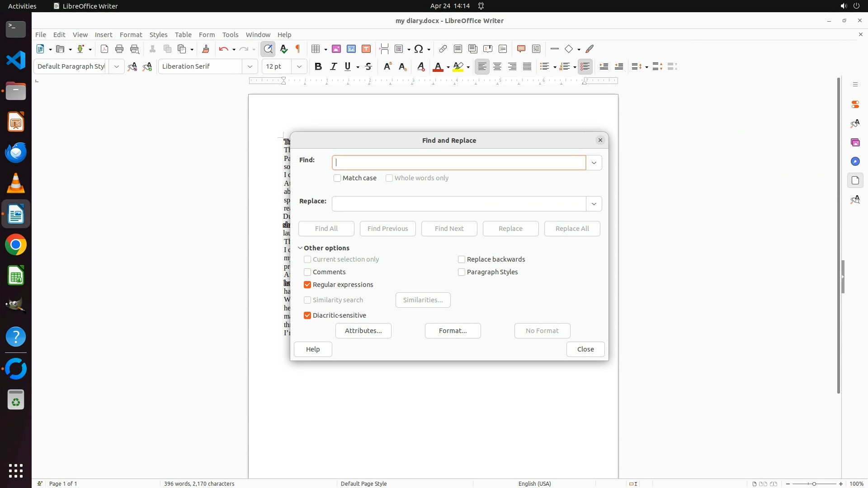Collapse the Other options section
Screen dimensions: 868x488
(300, 248)
